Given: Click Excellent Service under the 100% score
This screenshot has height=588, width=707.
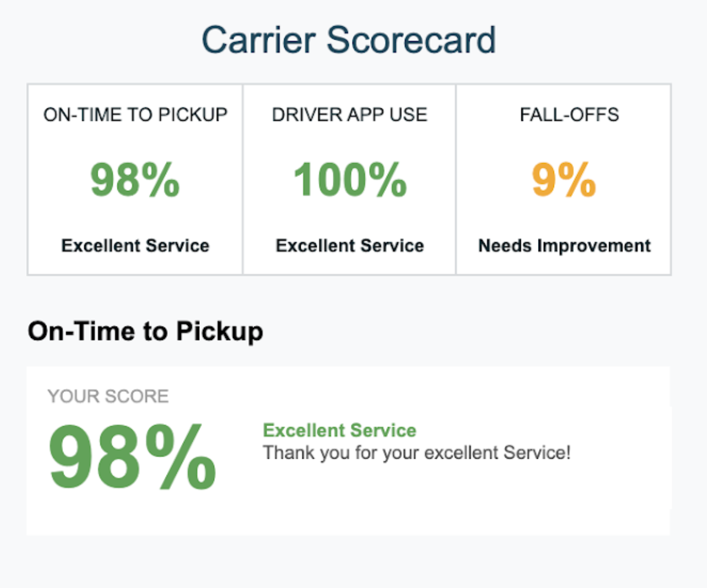Looking at the screenshot, I should pos(349,245).
